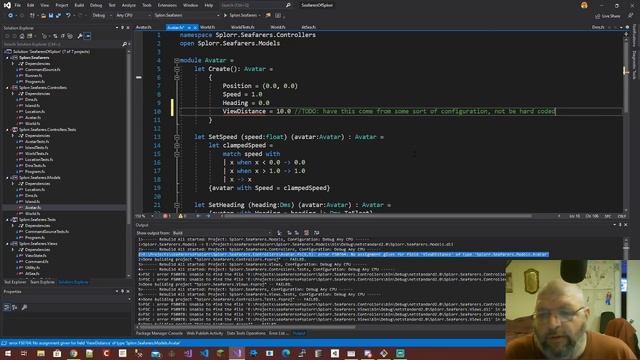Expand Dependencies under Splorr.Seafarers.Tests
The image size is (640, 360).
[x=13, y=226]
